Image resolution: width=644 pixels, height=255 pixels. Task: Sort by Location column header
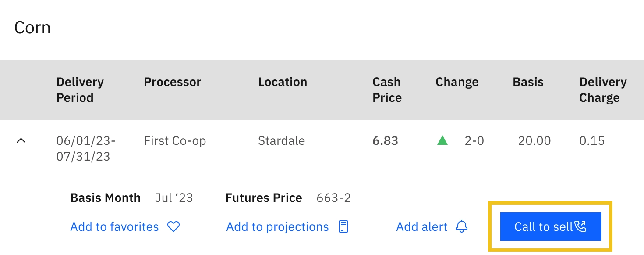283,82
